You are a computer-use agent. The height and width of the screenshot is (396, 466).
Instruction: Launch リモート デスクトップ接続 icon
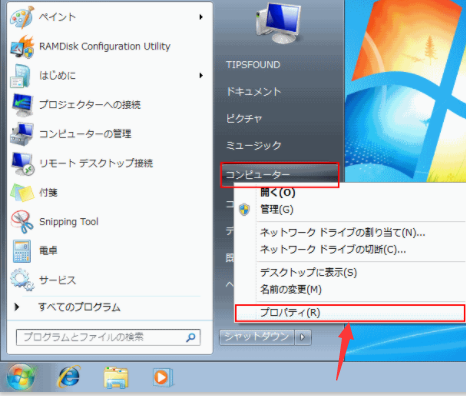pos(22,163)
